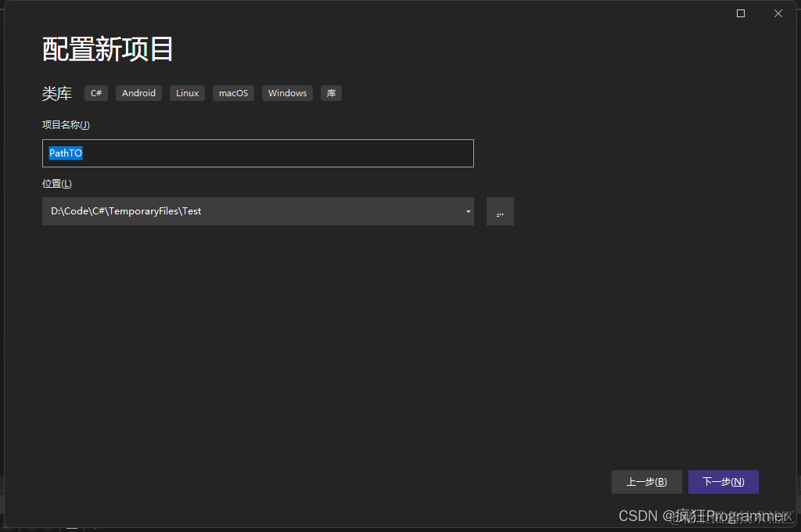Viewport: 801px width, 532px height.
Task: Filter templates by Android platform
Action: pos(138,92)
